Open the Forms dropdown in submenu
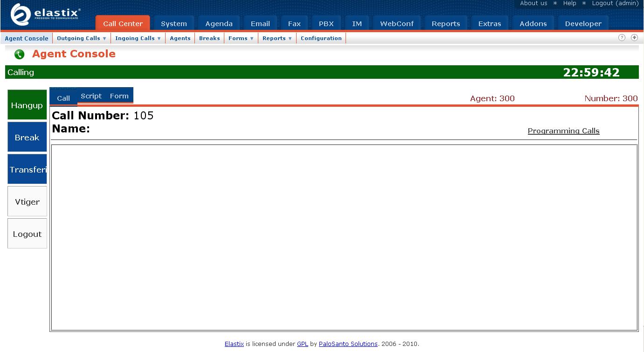This screenshot has height=352, width=644. pos(241,38)
